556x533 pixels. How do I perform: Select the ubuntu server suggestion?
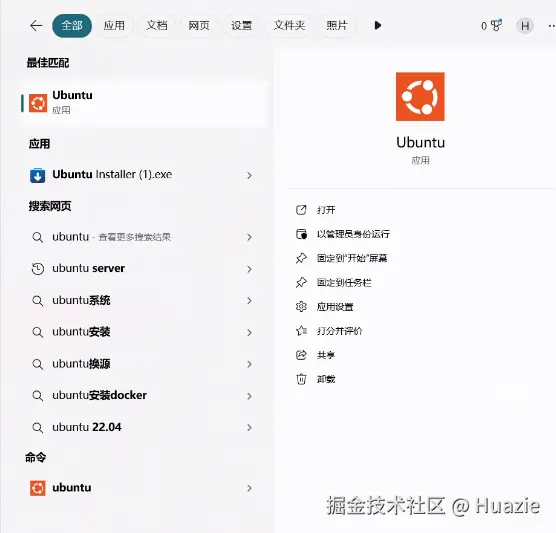point(143,268)
